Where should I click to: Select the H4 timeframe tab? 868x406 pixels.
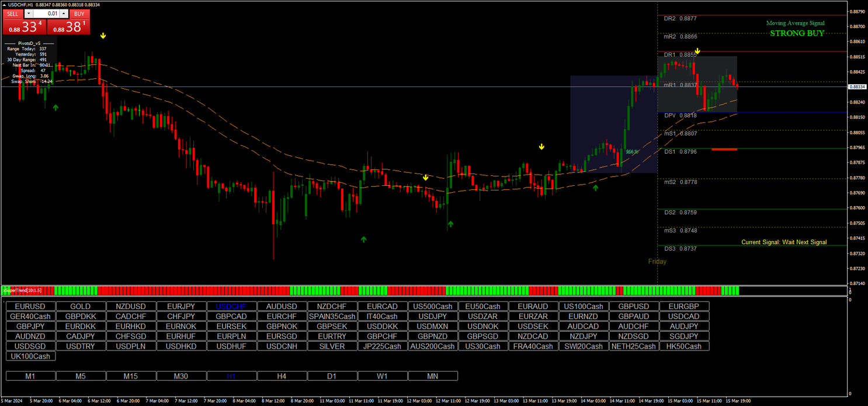282,376
